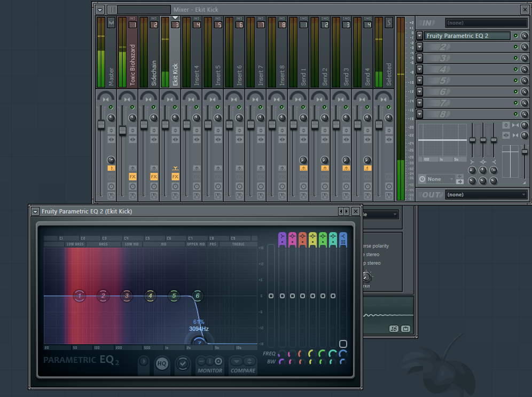The height and width of the screenshot is (397, 532).
Task: Select blue band 7 type token in EQ
Action: pos(343,240)
